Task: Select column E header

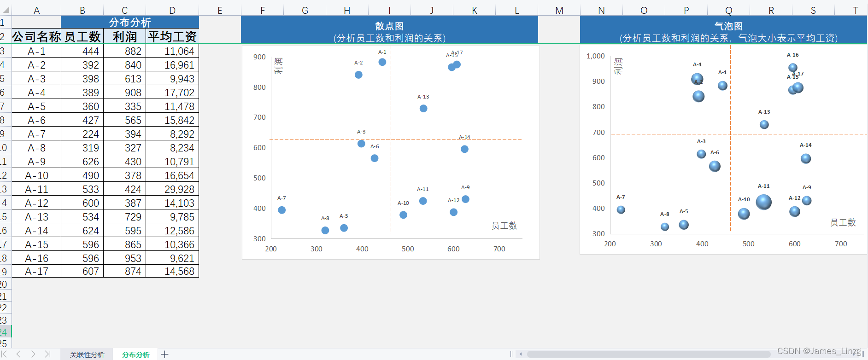Action: 220,10
